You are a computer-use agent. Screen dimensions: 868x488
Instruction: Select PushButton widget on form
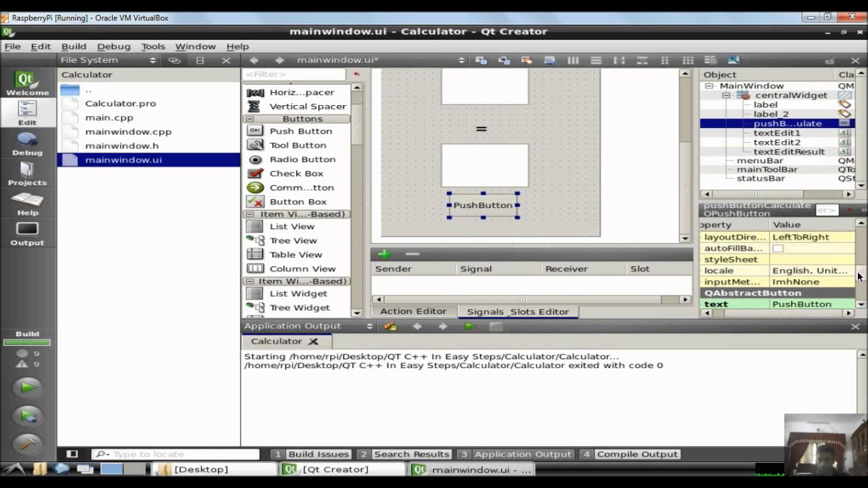(483, 205)
